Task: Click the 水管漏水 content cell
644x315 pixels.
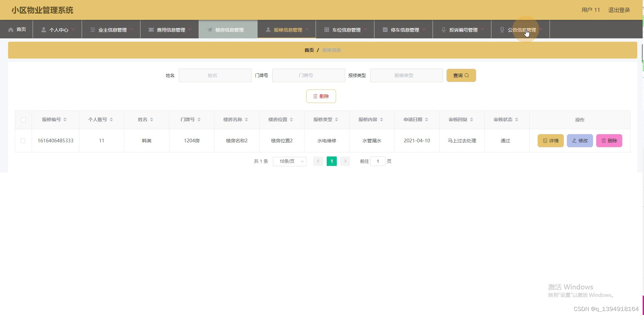Action: [372, 141]
